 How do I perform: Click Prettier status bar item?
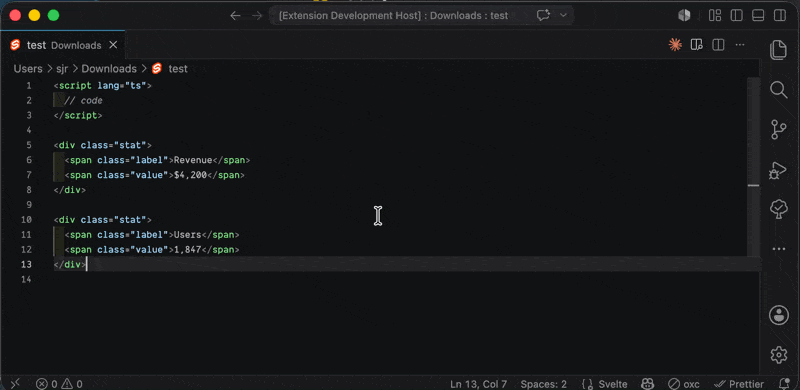[739, 384]
